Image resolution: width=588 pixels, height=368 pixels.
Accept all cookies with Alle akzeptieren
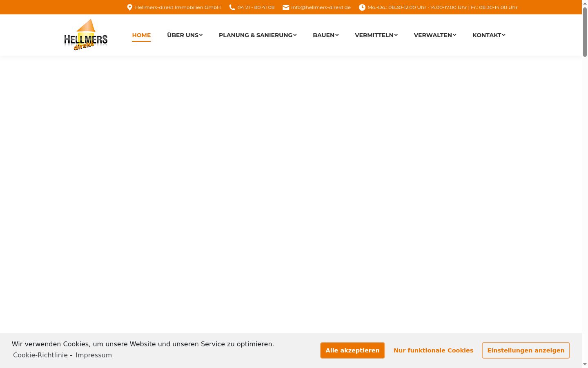(352, 350)
